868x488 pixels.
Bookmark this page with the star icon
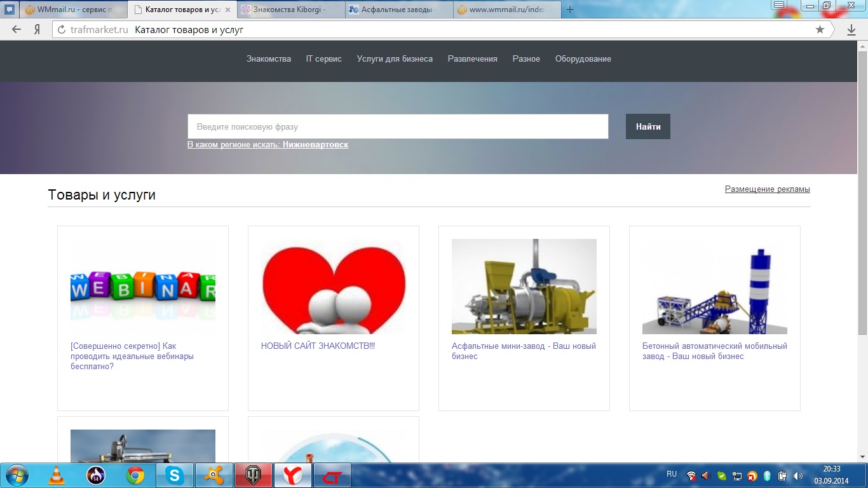pos(820,29)
